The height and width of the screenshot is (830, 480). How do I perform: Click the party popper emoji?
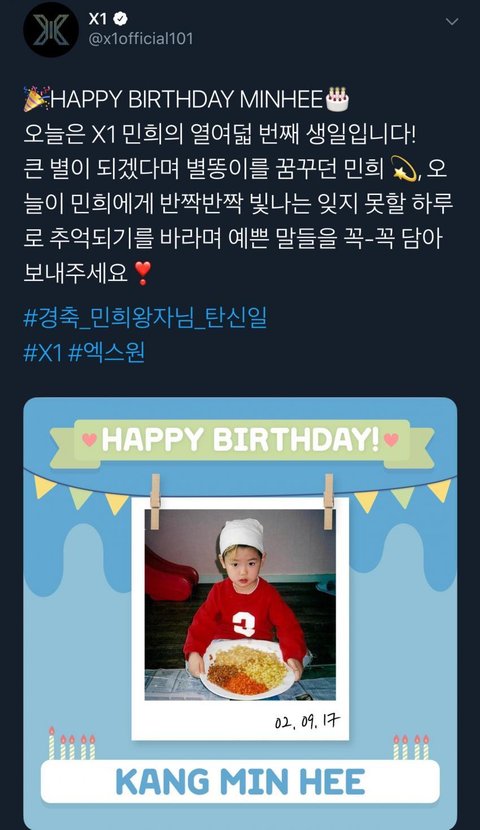click(x=35, y=100)
